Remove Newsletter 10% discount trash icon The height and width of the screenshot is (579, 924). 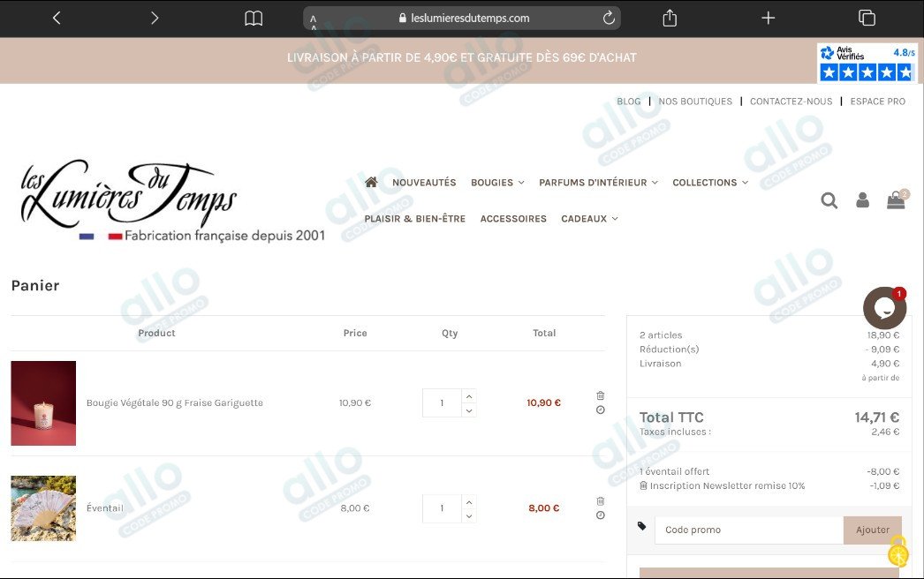[x=643, y=485]
